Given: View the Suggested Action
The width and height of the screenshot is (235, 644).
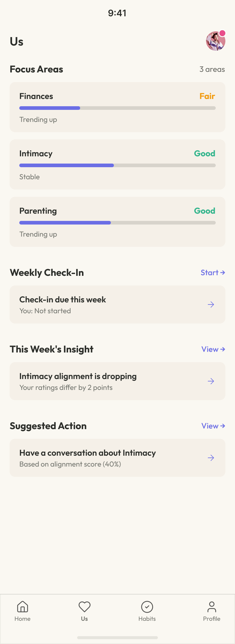Looking at the screenshot, I should click(213, 426).
